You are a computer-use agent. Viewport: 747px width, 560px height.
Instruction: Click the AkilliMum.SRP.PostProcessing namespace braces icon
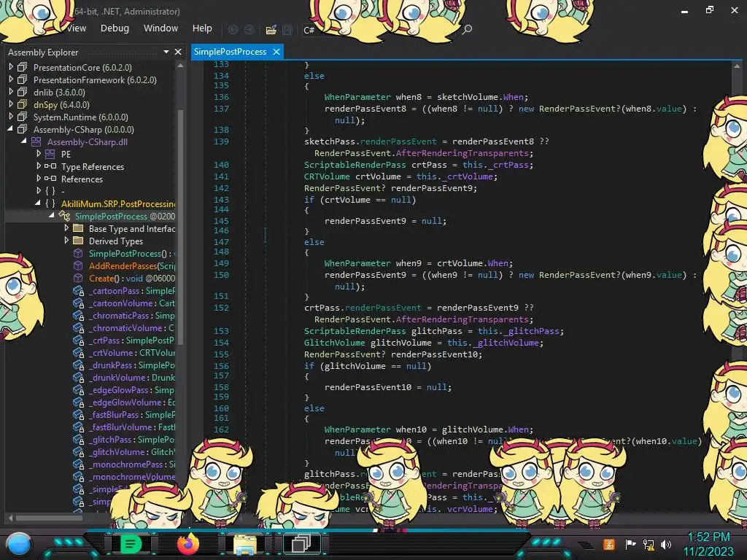tap(50, 203)
